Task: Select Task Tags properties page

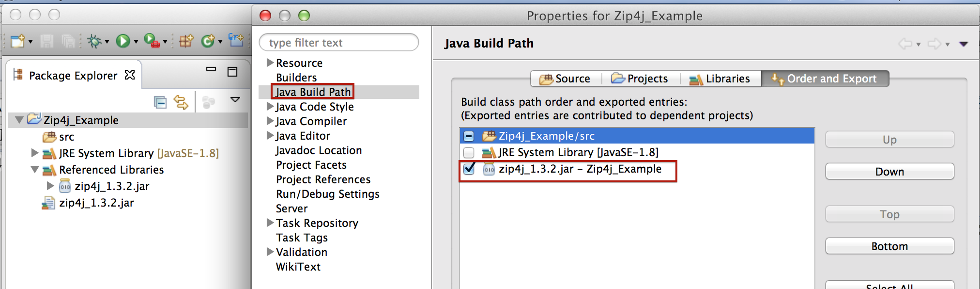Action: click(x=302, y=238)
